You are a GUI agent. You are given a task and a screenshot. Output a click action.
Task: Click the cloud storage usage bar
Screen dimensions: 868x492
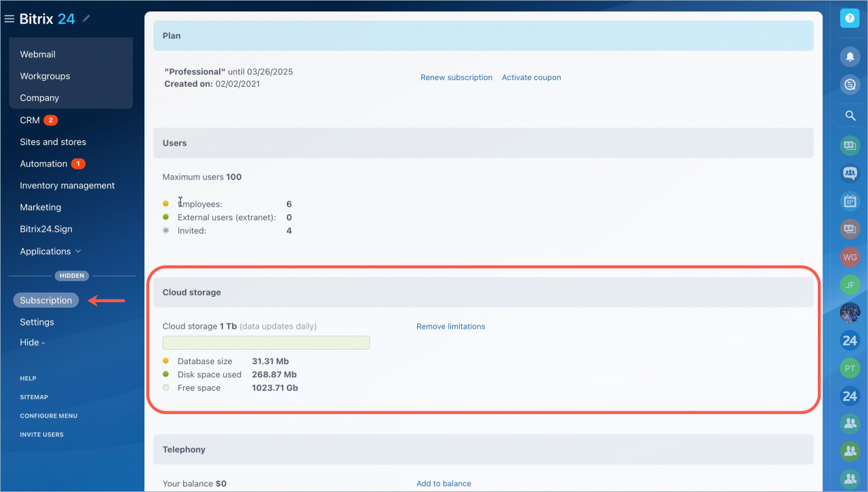coord(266,342)
